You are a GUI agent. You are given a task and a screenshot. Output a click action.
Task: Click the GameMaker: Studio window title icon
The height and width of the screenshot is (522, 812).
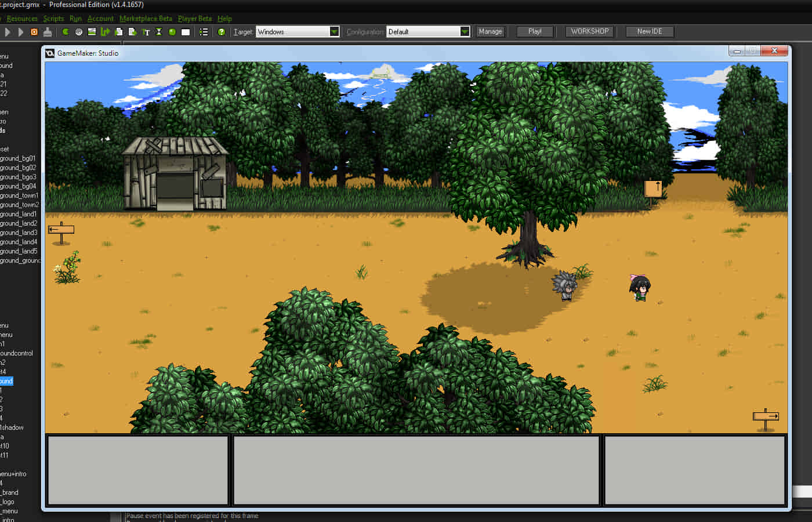(50, 53)
